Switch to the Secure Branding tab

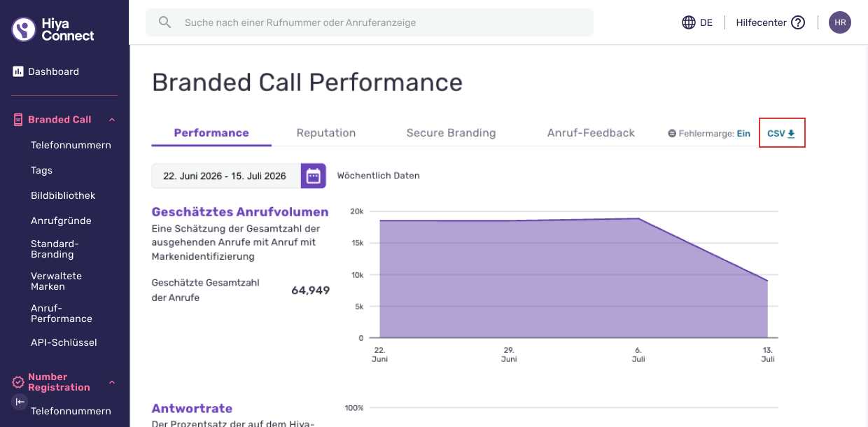(451, 133)
